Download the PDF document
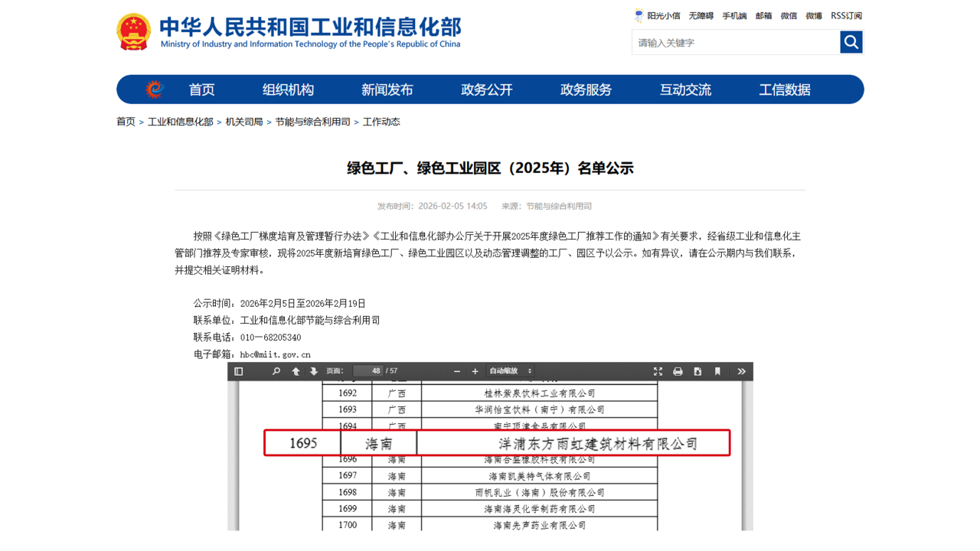Screen dimensions: 980x551 point(697,370)
